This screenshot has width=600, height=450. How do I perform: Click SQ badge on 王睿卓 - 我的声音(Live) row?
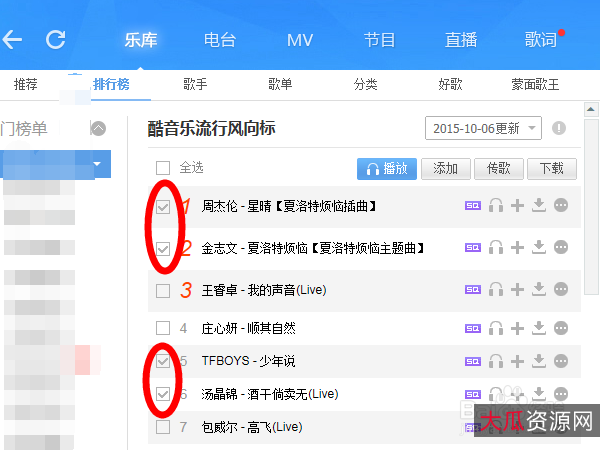coord(473,290)
